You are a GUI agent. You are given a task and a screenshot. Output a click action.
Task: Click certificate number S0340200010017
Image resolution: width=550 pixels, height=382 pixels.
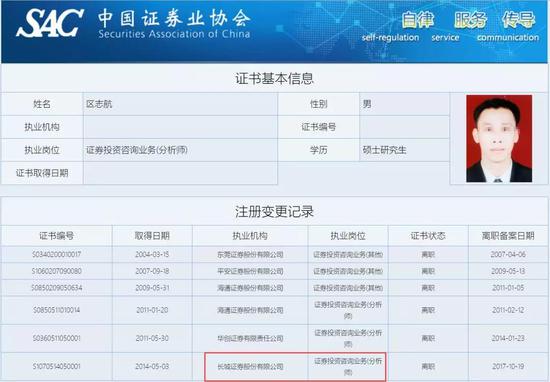(x=56, y=254)
